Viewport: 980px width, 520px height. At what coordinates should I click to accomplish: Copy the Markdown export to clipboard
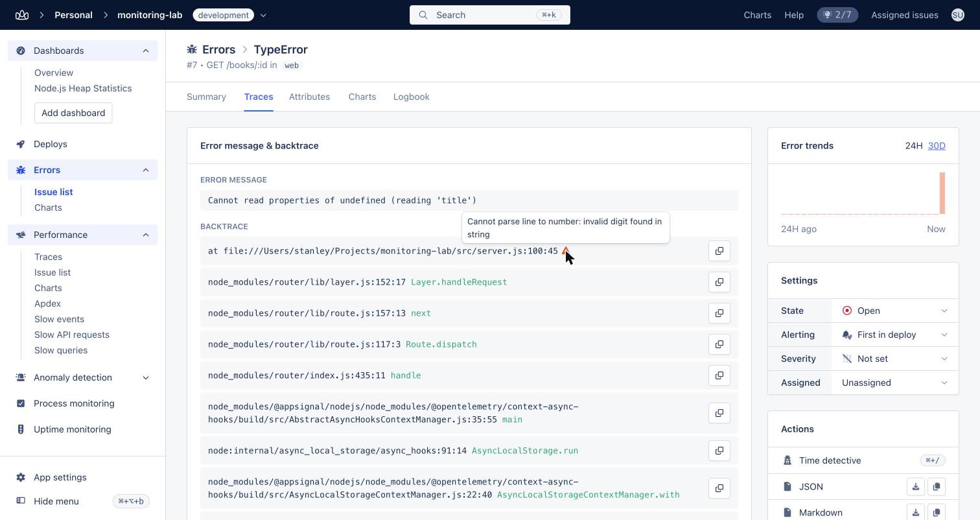pos(937,512)
